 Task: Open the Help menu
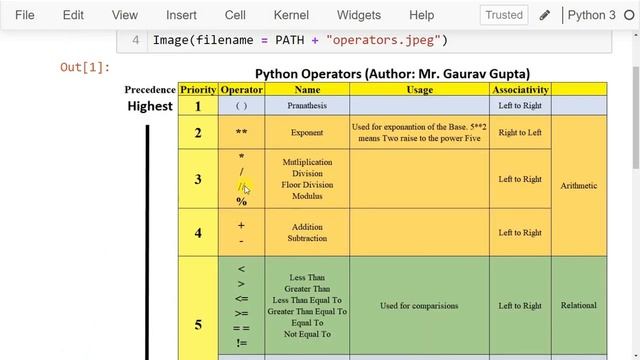click(422, 15)
